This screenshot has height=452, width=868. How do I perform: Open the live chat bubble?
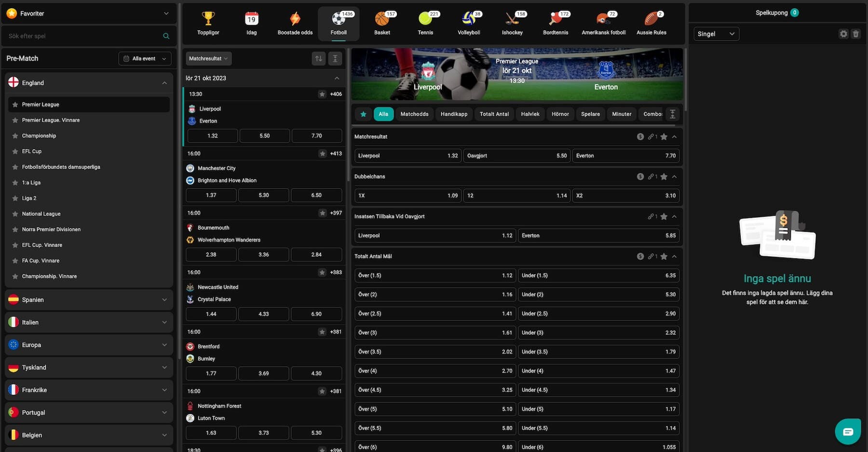coord(848,431)
